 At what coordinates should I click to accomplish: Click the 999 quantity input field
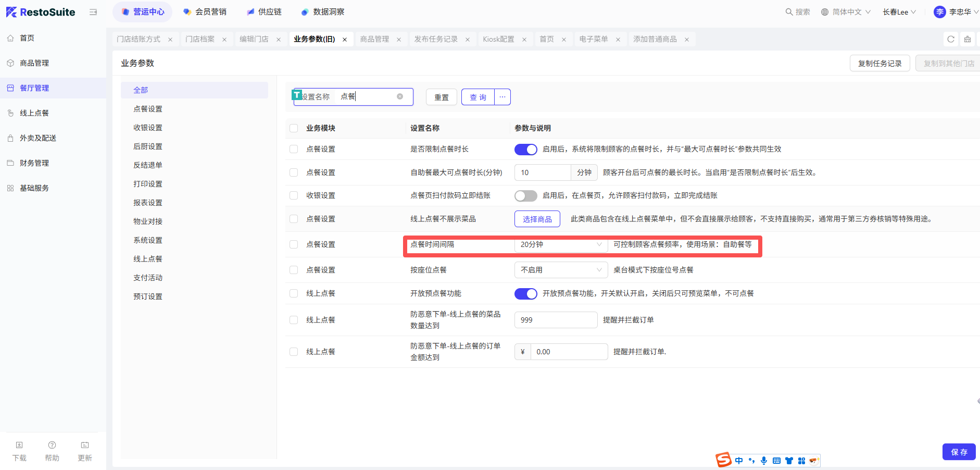point(555,320)
